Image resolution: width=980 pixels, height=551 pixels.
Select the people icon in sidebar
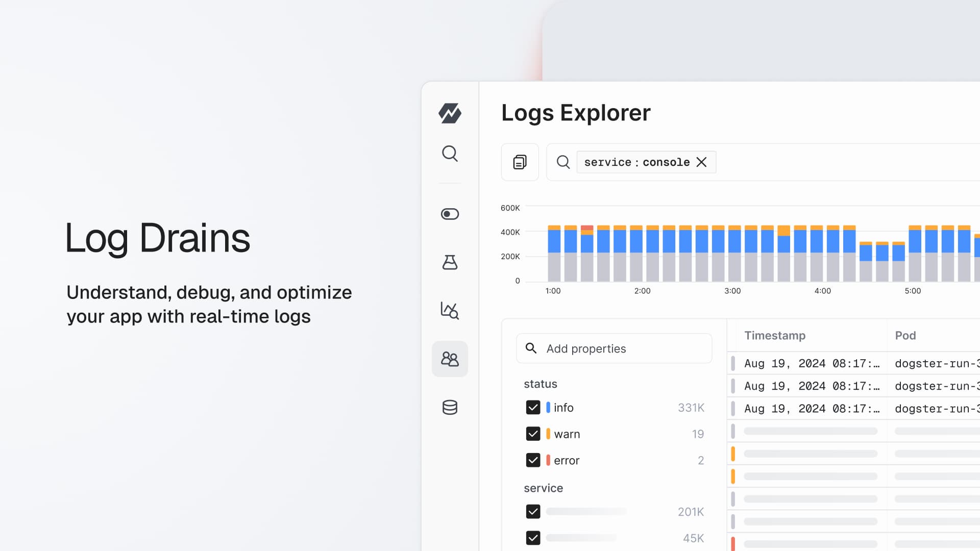[x=450, y=359]
